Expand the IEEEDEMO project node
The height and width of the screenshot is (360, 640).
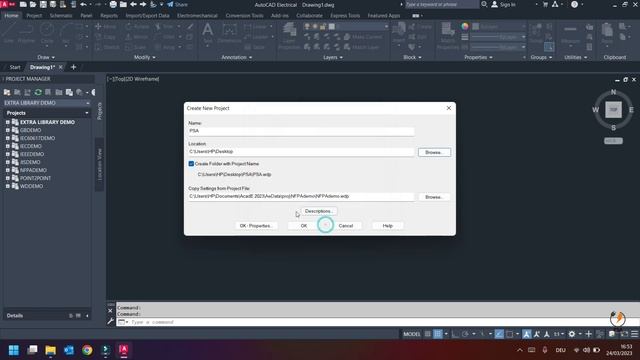click(x=7, y=154)
